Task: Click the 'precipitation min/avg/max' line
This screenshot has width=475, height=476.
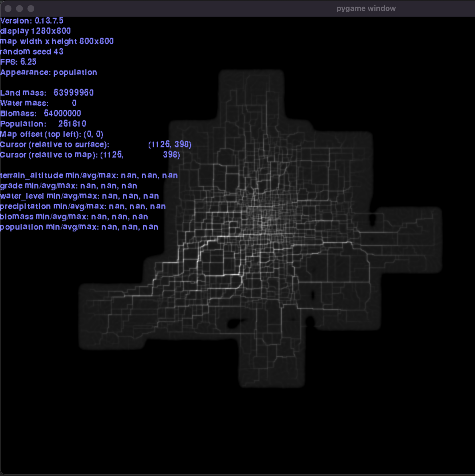Action: click(83, 206)
